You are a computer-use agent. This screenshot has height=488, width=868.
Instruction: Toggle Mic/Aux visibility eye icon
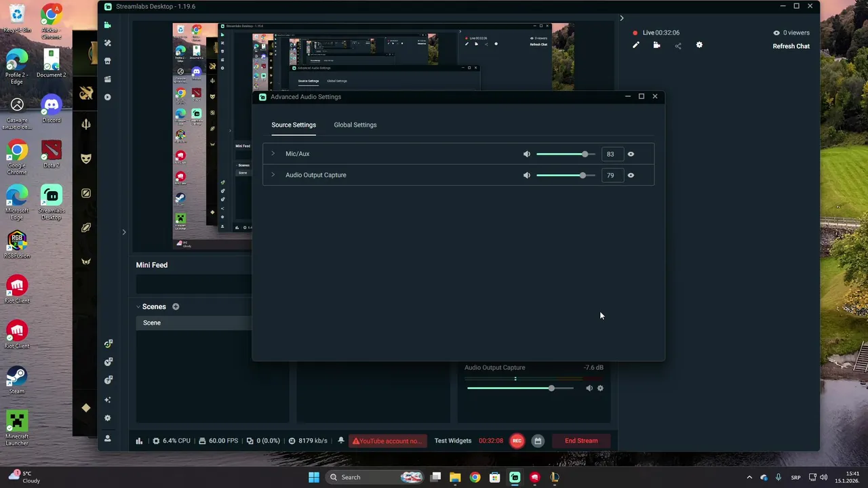coord(631,154)
